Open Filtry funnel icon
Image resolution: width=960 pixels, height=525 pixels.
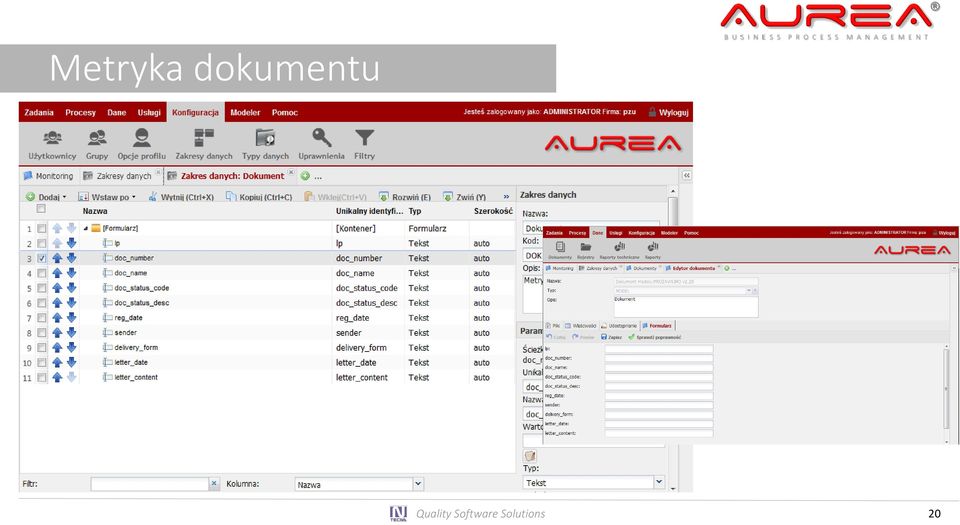tap(364, 144)
